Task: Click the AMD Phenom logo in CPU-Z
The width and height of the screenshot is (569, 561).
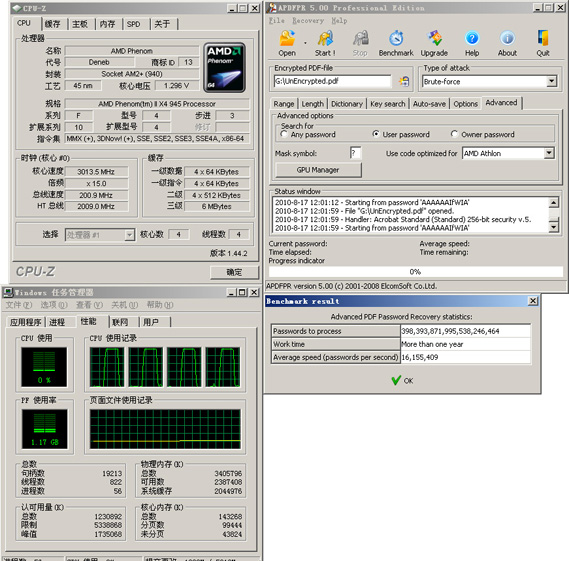Action: [x=225, y=67]
